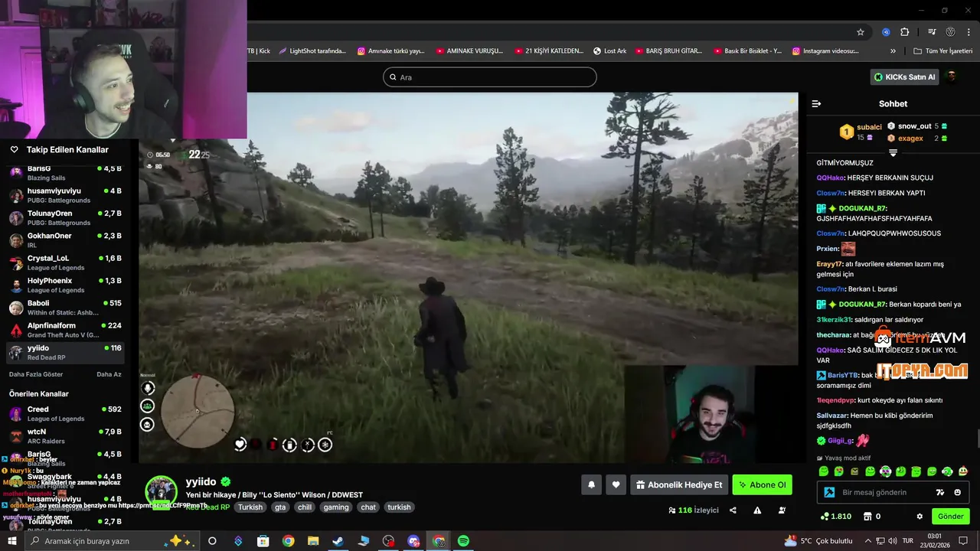Follow yyiido with the heart icon
This screenshot has height=551, width=980.
point(616,484)
